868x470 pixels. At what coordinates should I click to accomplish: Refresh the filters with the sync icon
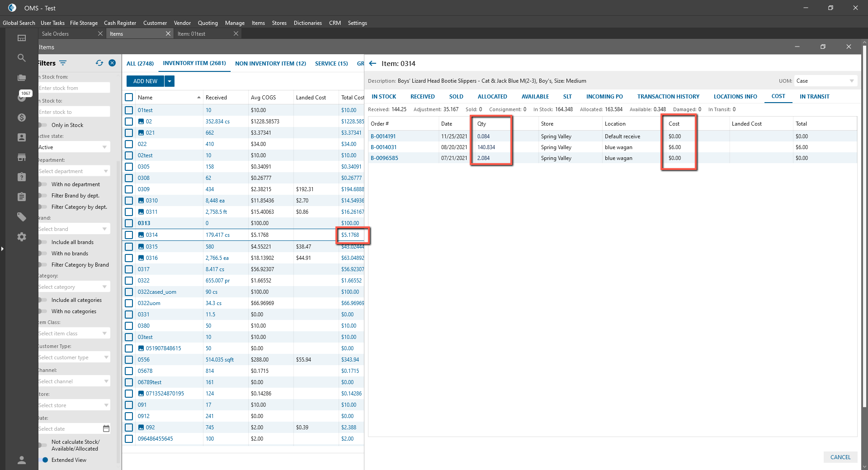point(99,63)
